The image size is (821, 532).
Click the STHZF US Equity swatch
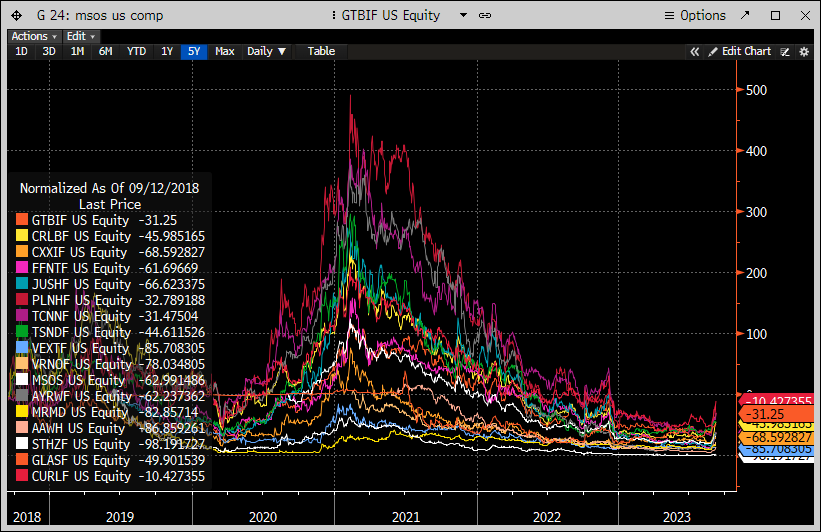[21, 444]
